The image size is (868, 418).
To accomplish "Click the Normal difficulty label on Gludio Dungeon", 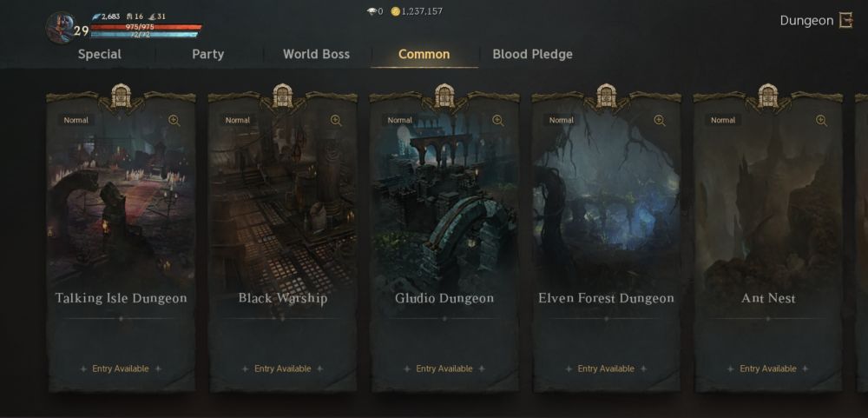I will coord(399,120).
